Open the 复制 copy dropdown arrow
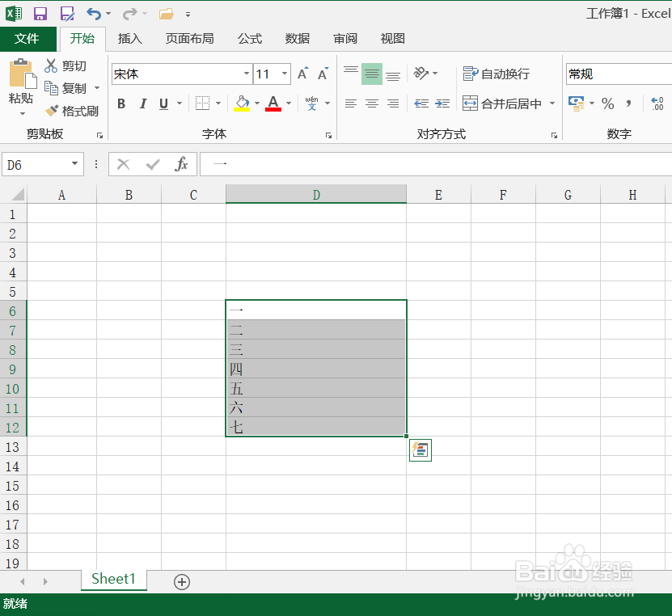The height and width of the screenshot is (616, 672). coord(97,88)
